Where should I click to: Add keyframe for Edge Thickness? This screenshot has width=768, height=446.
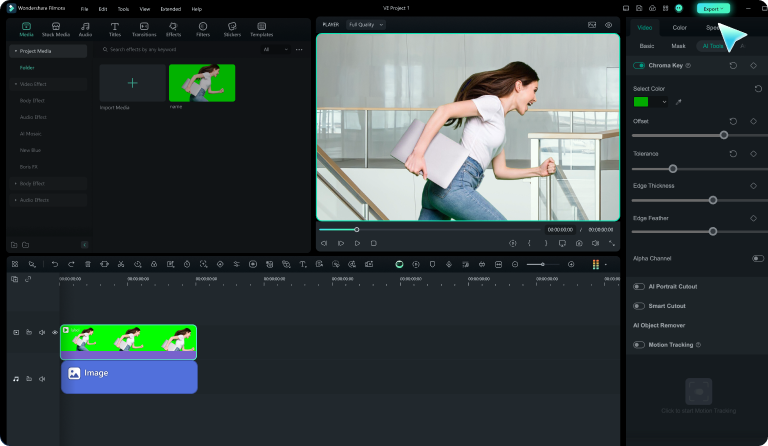(x=753, y=186)
